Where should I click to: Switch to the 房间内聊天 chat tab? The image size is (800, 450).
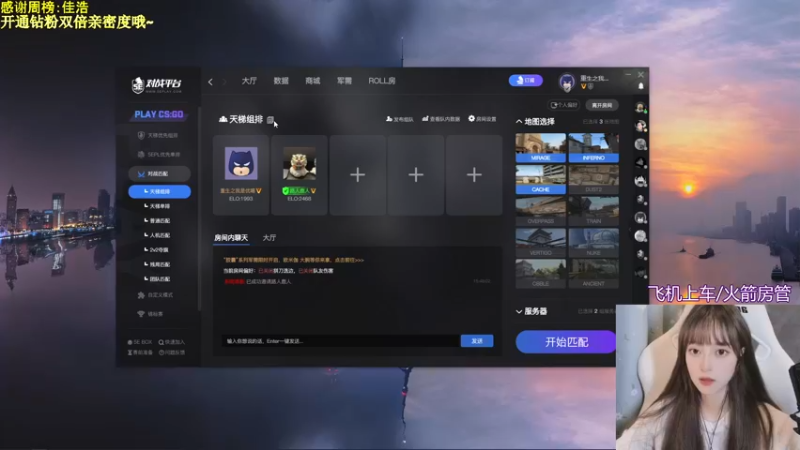coord(231,238)
